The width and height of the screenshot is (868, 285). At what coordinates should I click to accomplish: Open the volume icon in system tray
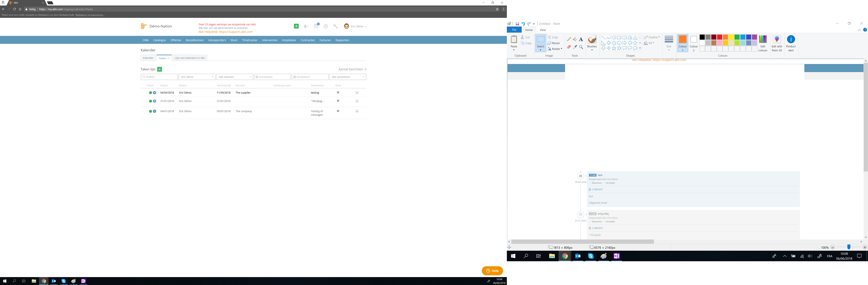[810, 256]
